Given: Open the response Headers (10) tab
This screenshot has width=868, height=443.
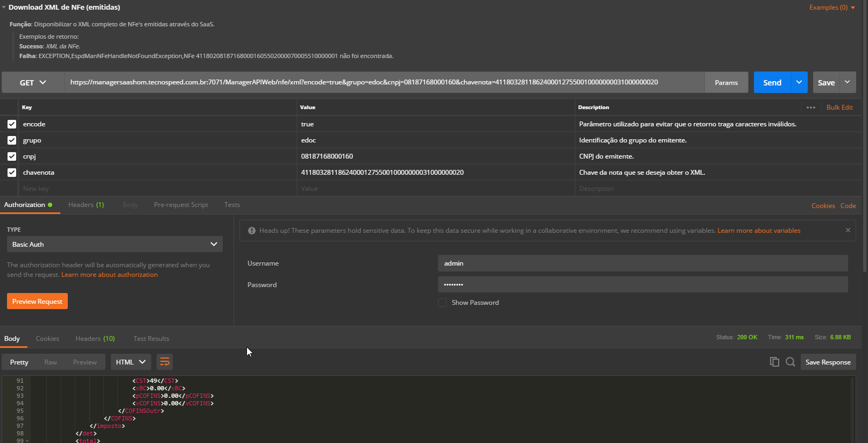Looking at the screenshot, I should coord(95,339).
